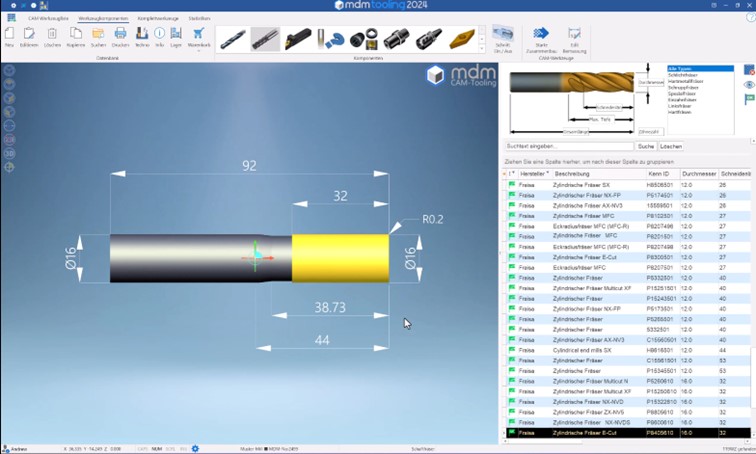This screenshot has width=756, height=454.
Task: Open Suchen folder search icon
Action: (x=98, y=33)
